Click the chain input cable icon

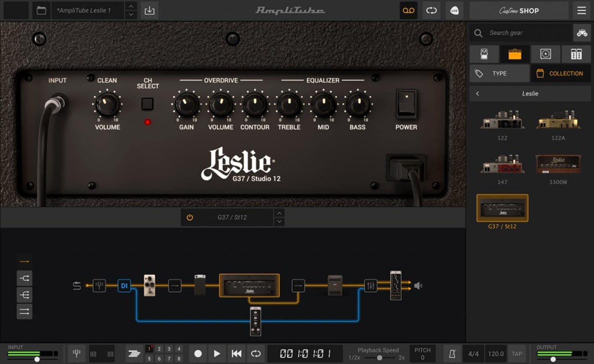pos(77,285)
